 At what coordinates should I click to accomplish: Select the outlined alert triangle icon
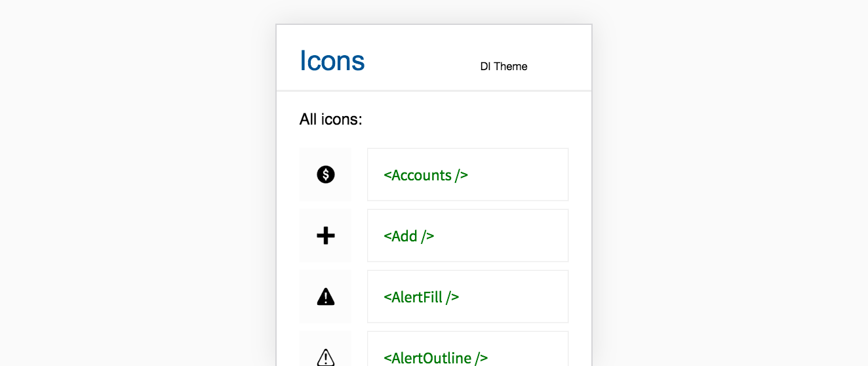click(326, 357)
